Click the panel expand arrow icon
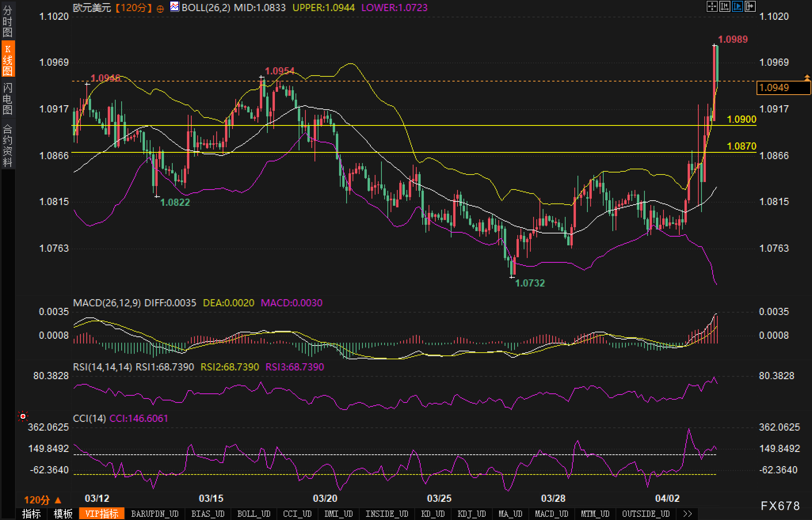Image resolution: width=812 pixels, height=520 pixels. click(x=750, y=6)
